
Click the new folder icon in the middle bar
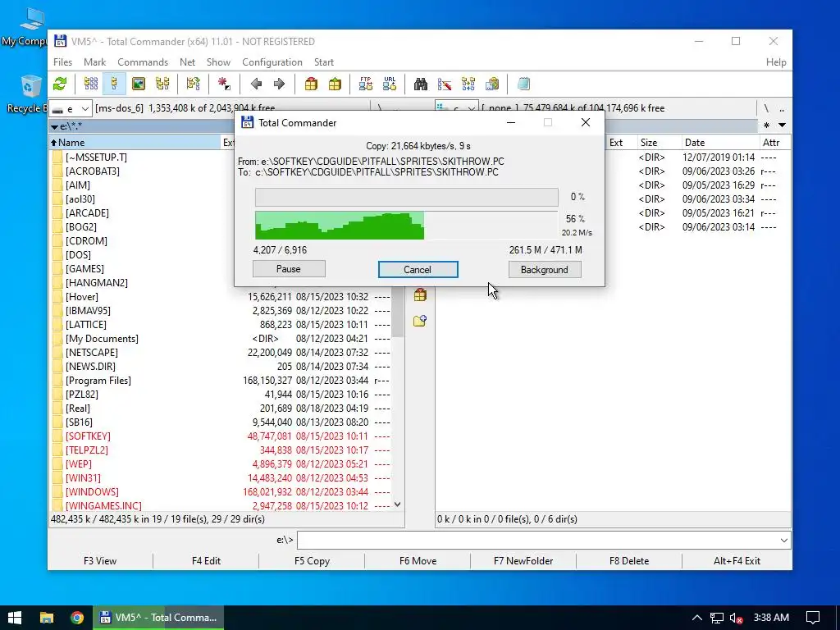(420, 321)
